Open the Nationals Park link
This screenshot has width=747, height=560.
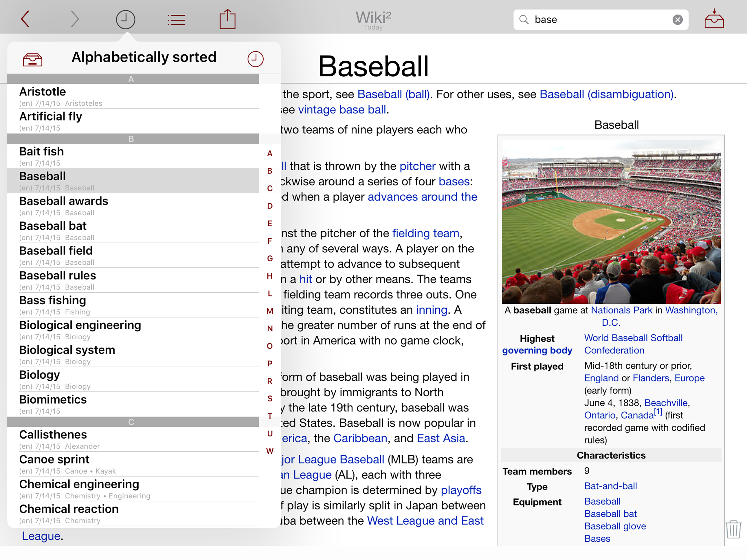(x=621, y=310)
